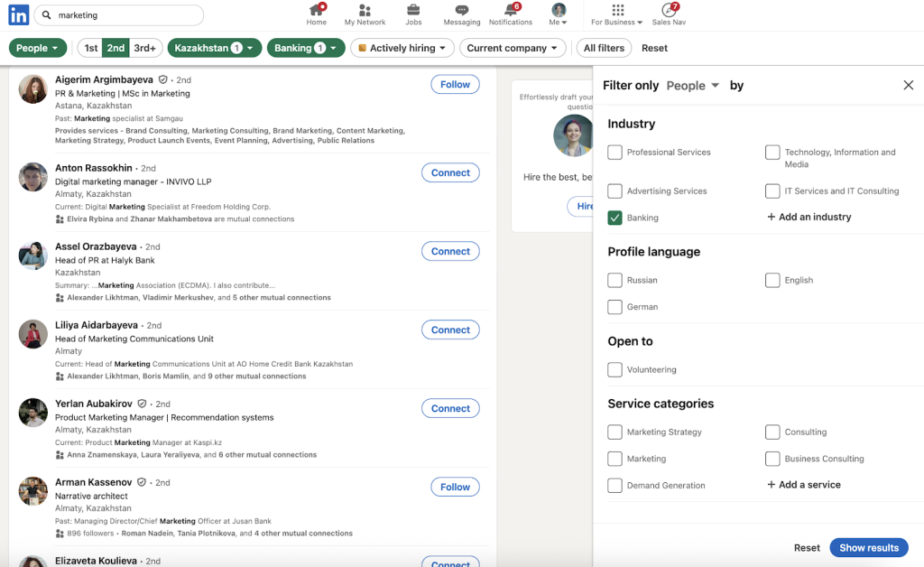Connect with Liliya Aidarbayeva

click(450, 330)
